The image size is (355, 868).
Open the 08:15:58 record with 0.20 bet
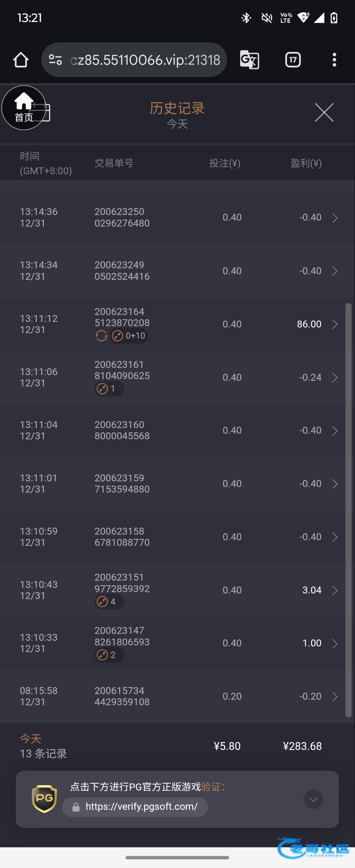(x=335, y=696)
